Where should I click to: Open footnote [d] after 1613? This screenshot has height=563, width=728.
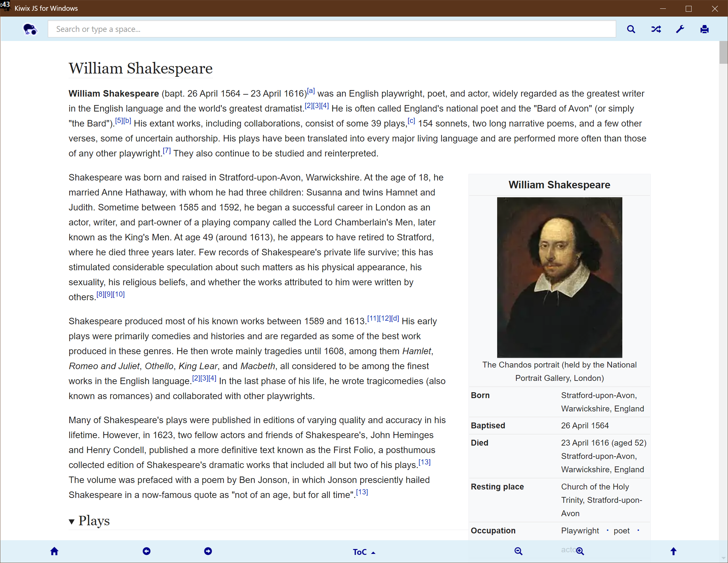395,318
